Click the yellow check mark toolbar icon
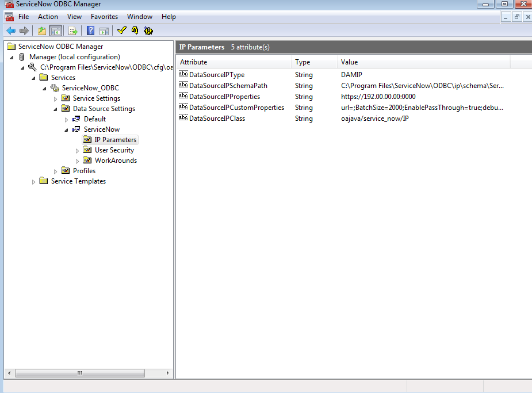This screenshot has width=532, height=393. click(121, 30)
